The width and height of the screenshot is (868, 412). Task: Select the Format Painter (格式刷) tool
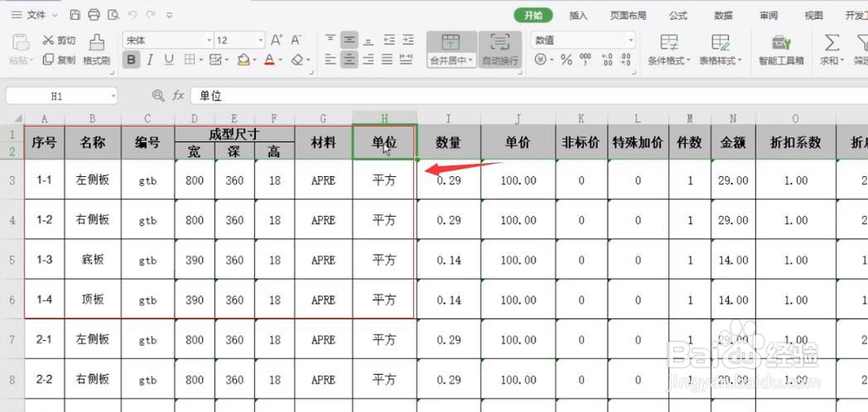(x=97, y=49)
